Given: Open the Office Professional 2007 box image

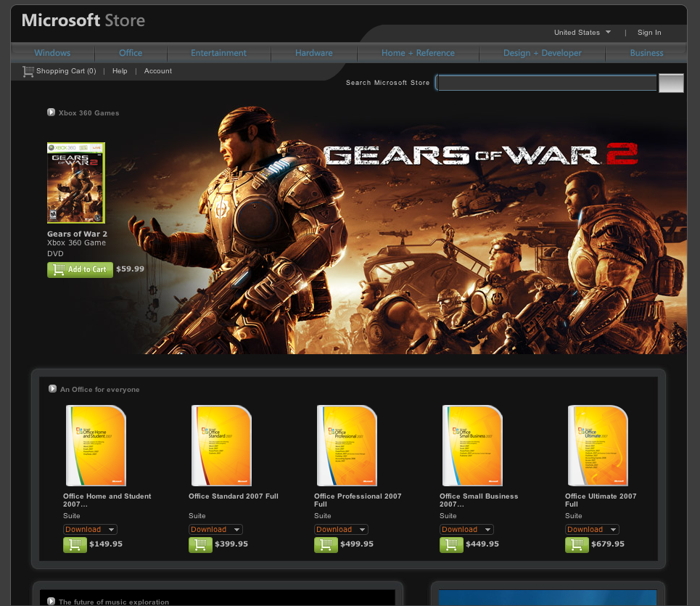Looking at the screenshot, I should point(347,445).
